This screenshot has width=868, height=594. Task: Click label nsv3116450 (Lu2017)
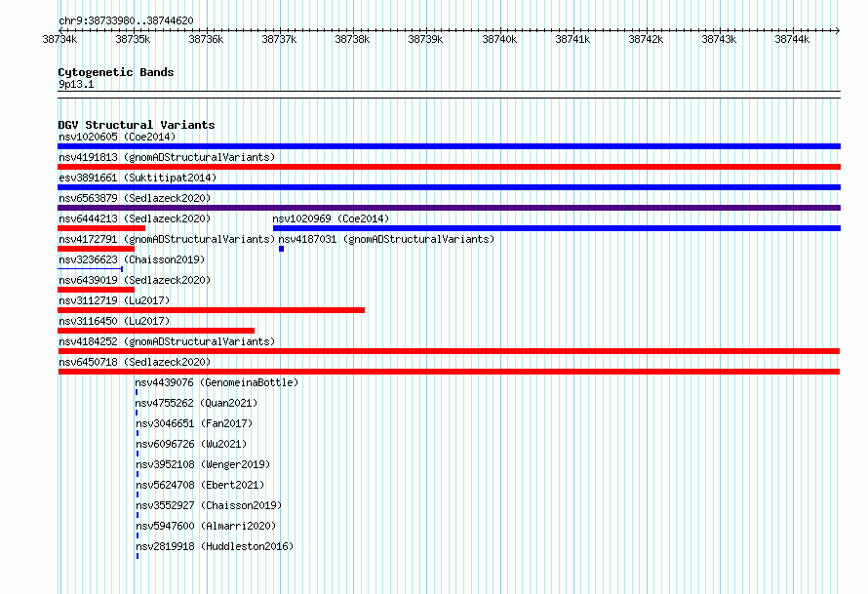pos(114,321)
